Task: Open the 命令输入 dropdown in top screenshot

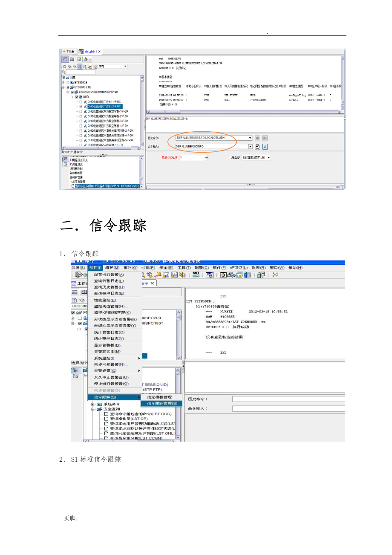Action: point(250,146)
